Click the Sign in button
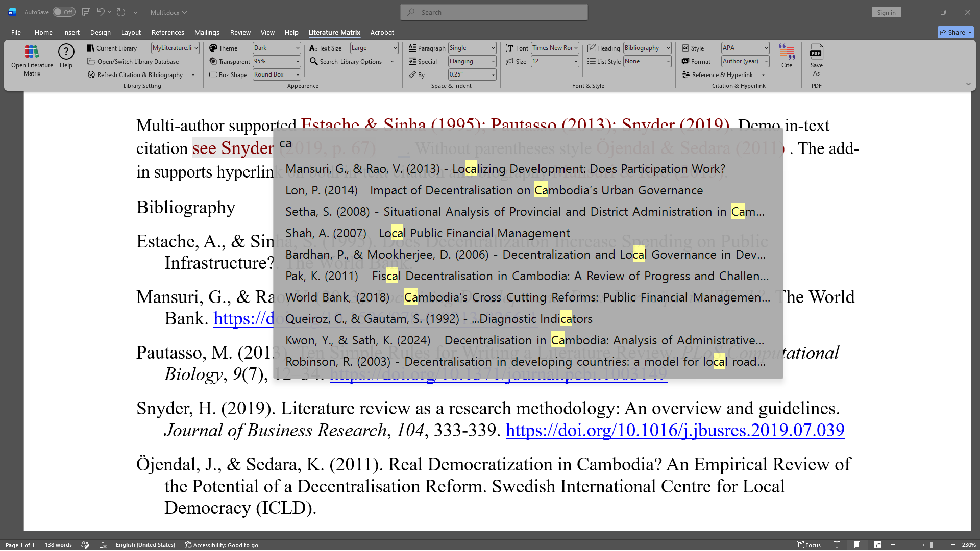 [x=886, y=12]
